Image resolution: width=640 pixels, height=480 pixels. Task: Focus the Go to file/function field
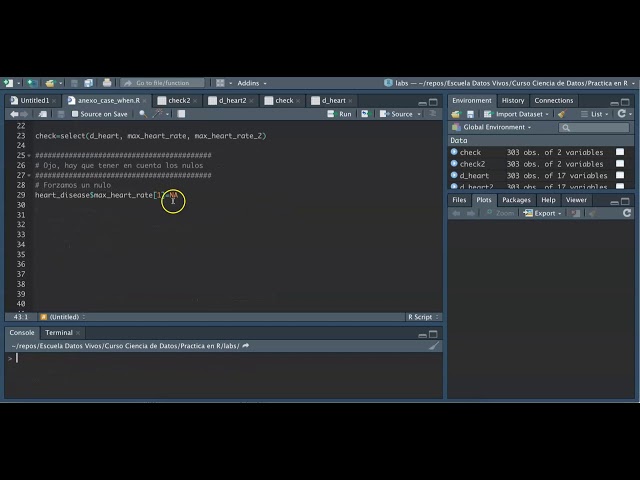point(162,83)
